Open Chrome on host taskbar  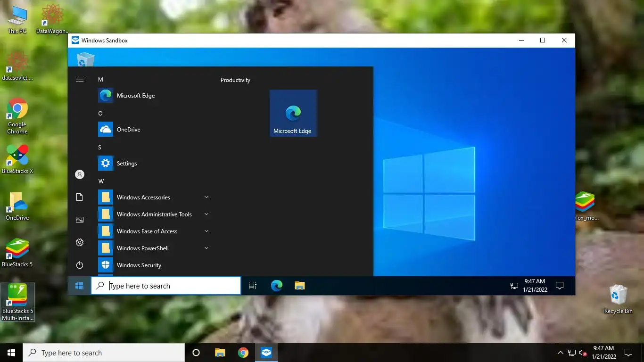point(243,353)
